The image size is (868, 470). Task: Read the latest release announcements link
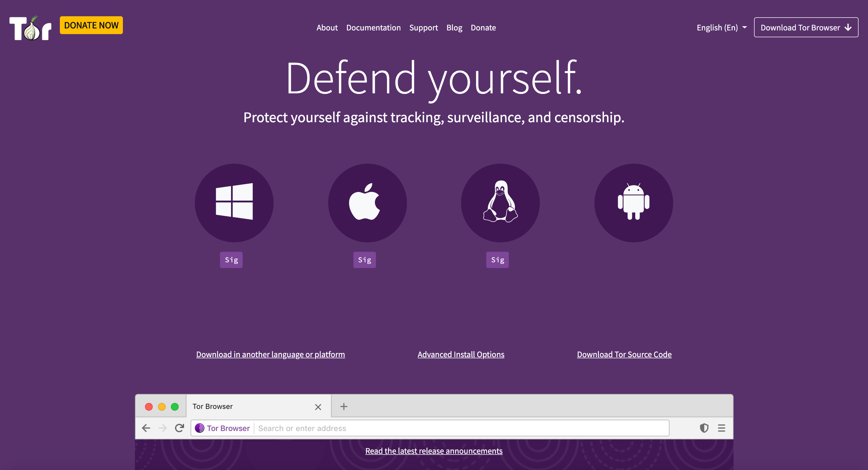(434, 451)
